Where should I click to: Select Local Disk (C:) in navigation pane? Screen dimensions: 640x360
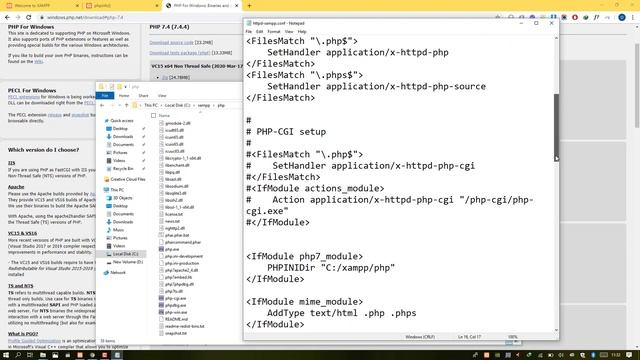(125, 254)
